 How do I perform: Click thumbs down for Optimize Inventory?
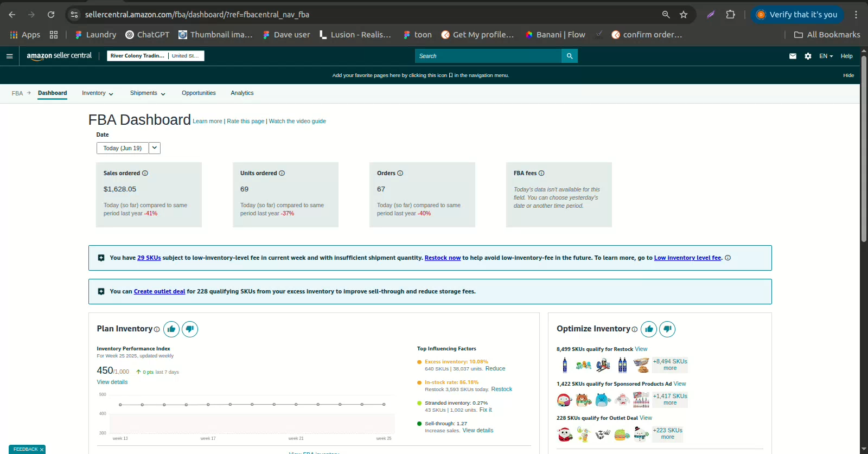pos(667,329)
